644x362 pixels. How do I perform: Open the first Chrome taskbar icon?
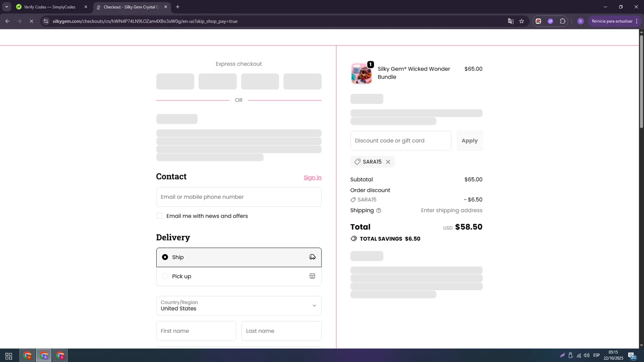click(27, 356)
